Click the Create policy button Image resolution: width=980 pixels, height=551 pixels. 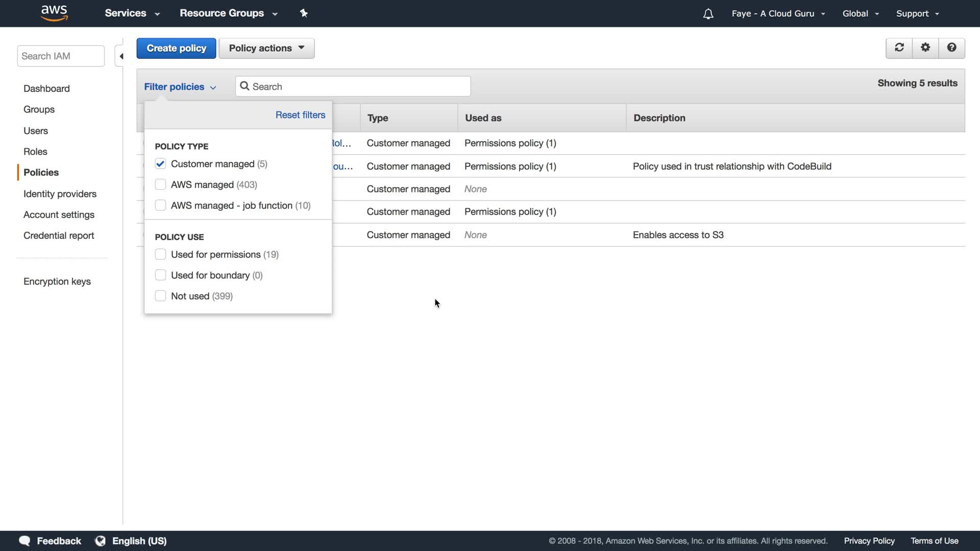[x=176, y=48]
